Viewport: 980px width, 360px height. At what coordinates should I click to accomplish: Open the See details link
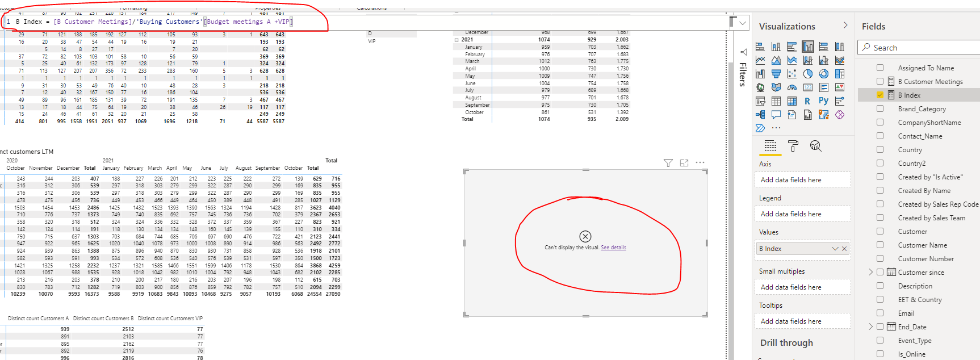613,248
